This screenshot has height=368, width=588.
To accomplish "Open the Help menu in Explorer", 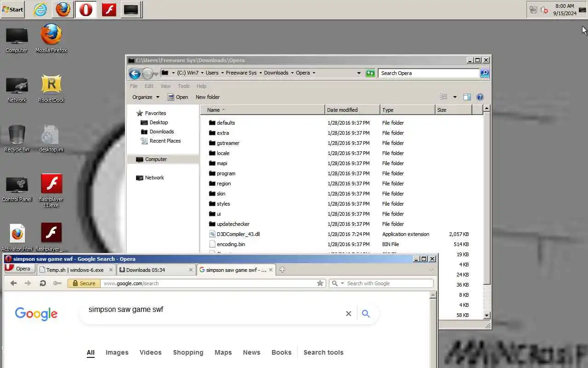I will 201,86.
